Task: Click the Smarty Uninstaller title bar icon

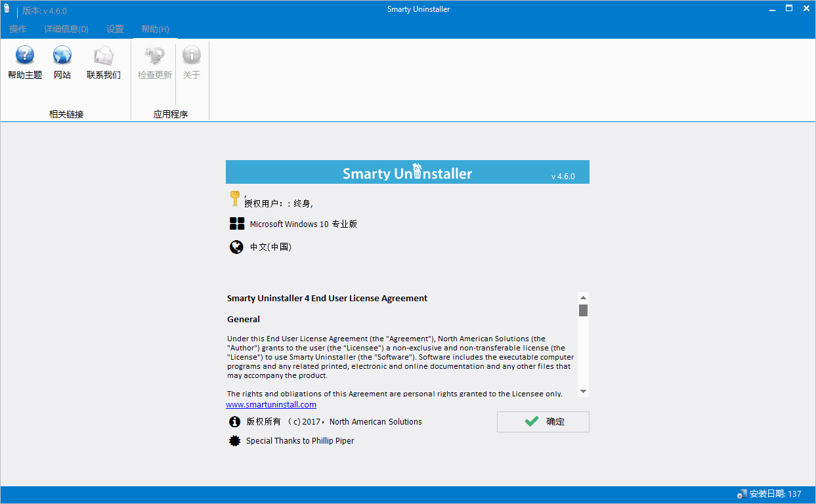Action: coord(7,9)
